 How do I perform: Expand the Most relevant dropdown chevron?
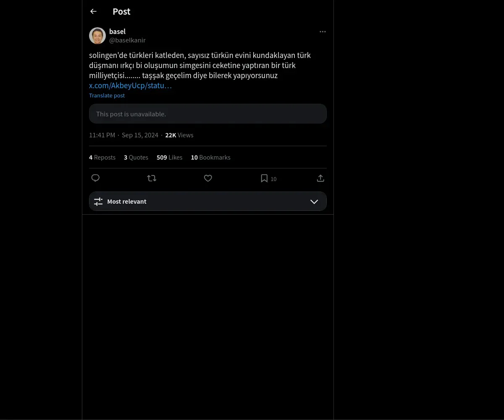(314, 202)
